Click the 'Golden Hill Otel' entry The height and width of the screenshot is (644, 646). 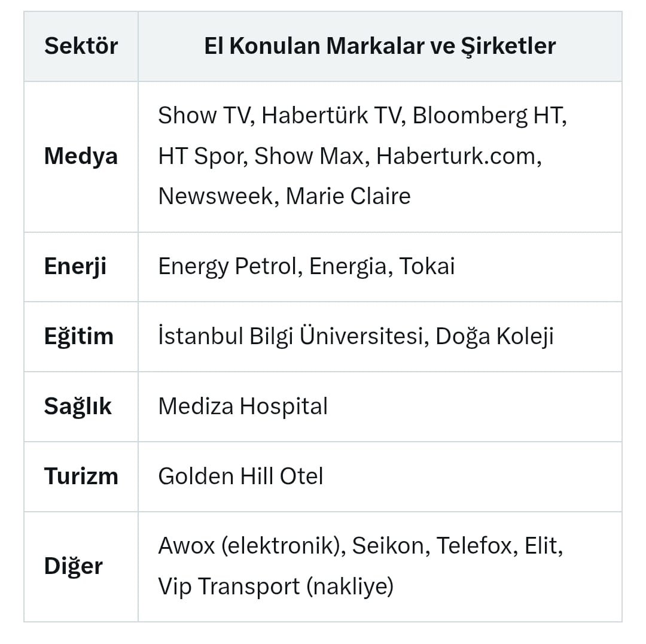[x=240, y=476]
